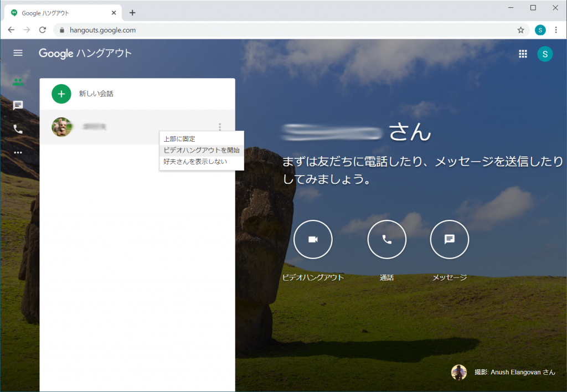Image resolution: width=567 pixels, height=392 pixels.
Task: Select ビデオハングアウトを開始 menu entry
Action: click(x=202, y=150)
